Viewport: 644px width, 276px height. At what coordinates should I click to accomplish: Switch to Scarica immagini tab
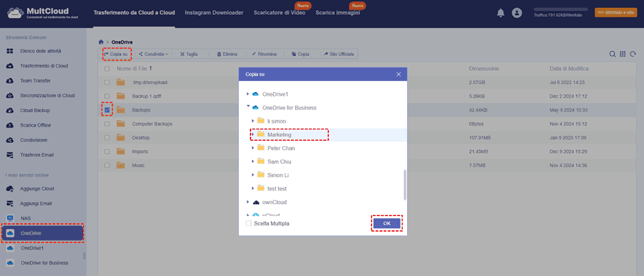[337, 13]
